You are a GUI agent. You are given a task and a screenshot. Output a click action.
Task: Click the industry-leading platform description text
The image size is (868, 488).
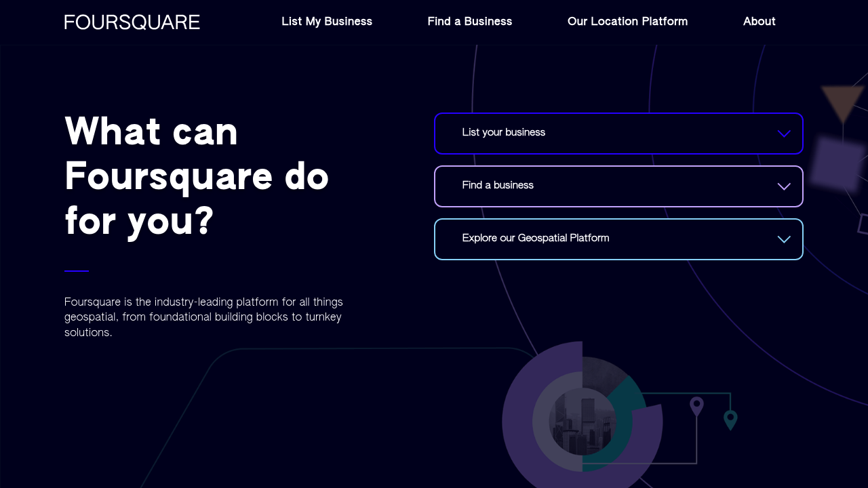coord(203,317)
